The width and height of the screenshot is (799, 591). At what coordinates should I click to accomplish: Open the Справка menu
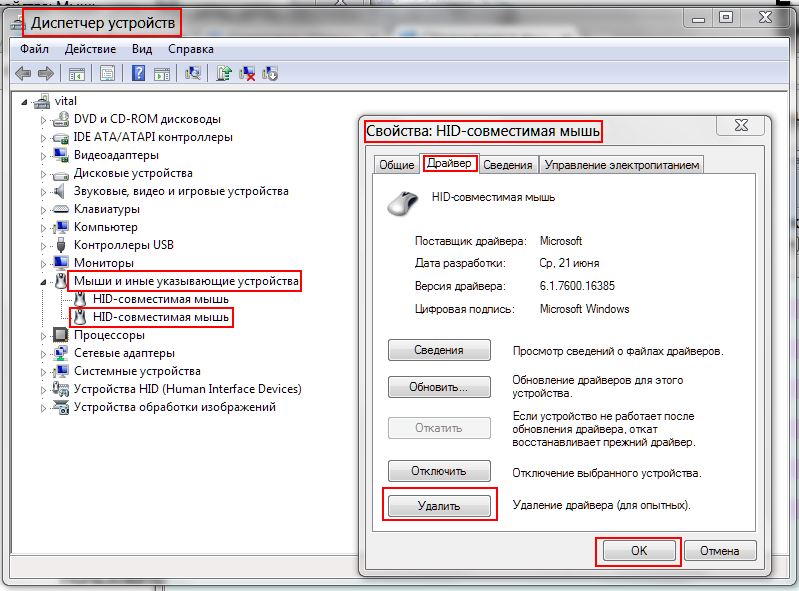point(190,48)
